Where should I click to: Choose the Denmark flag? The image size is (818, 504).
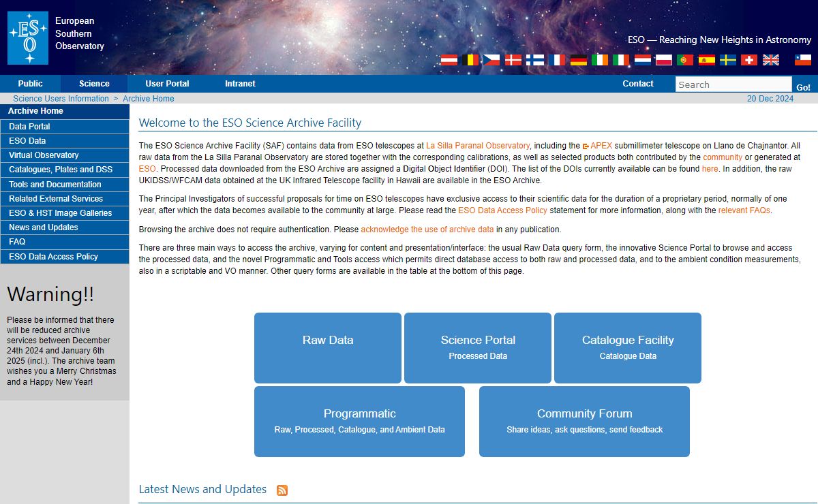click(x=513, y=60)
